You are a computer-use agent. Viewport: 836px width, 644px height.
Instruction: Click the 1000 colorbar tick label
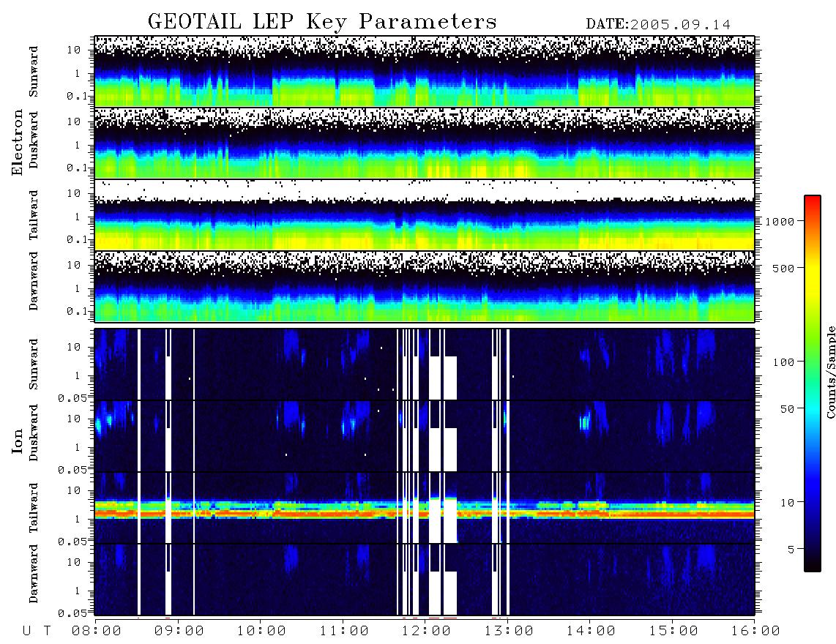[x=780, y=222]
